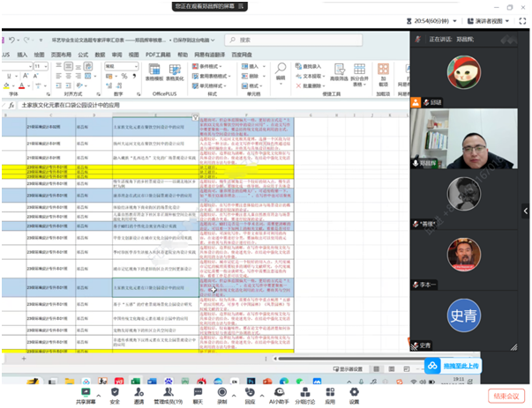
Task: Open the 演讲者视图 view dropdown
Action: [x=489, y=21]
